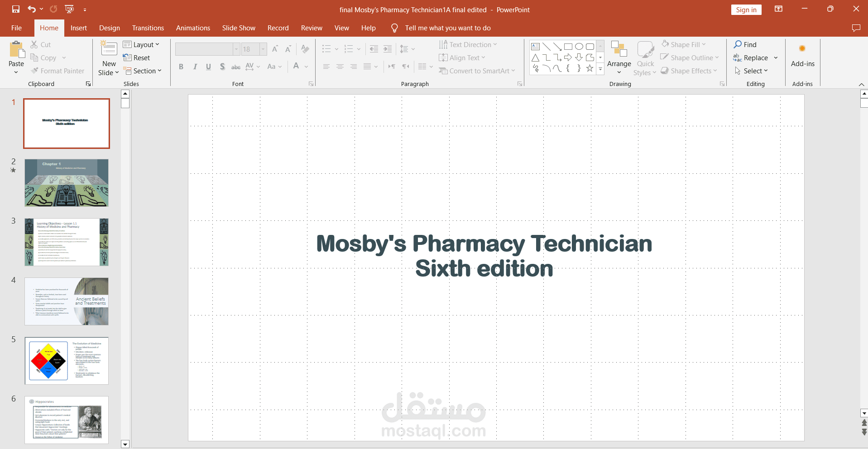Open the View tab
This screenshot has width=868, height=449.
pos(342,28)
